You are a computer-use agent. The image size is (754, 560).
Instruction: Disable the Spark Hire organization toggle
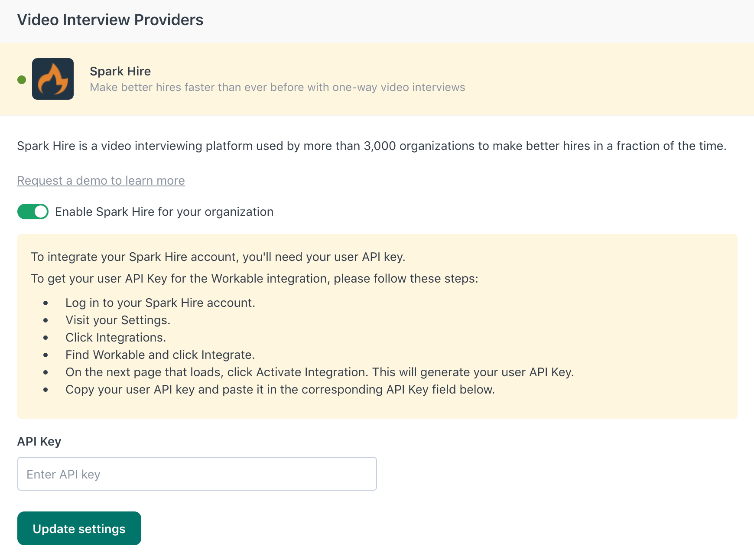click(33, 212)
